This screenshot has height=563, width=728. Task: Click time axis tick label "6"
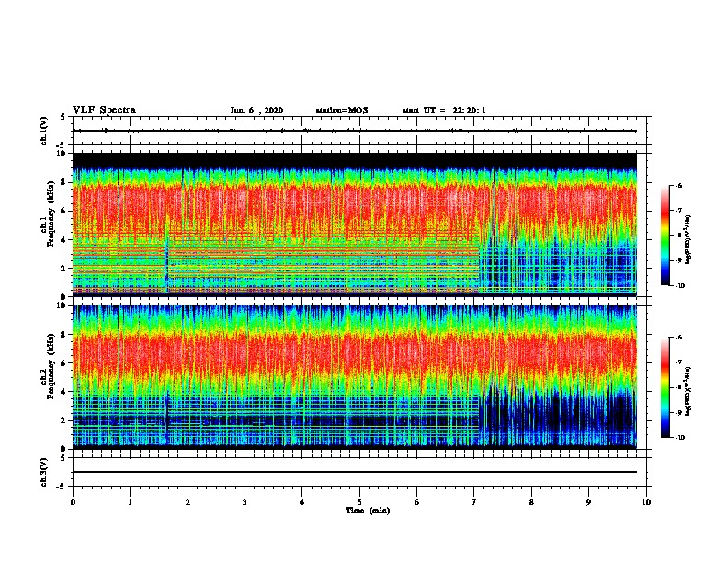click(417, 502)
